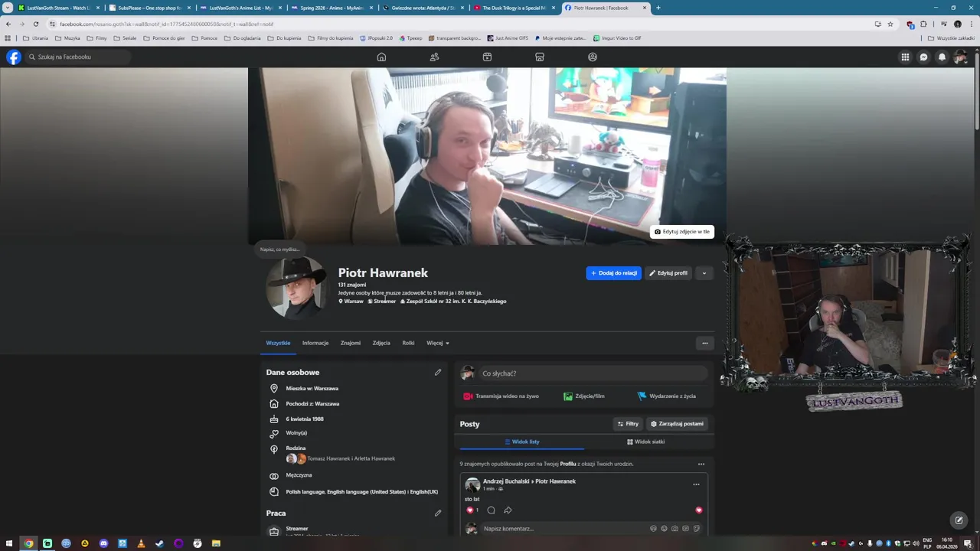Open the three-dot menu right of the profile tabs
The height and width of the screenshot is (551, 980).
click(x=704, y=343)
